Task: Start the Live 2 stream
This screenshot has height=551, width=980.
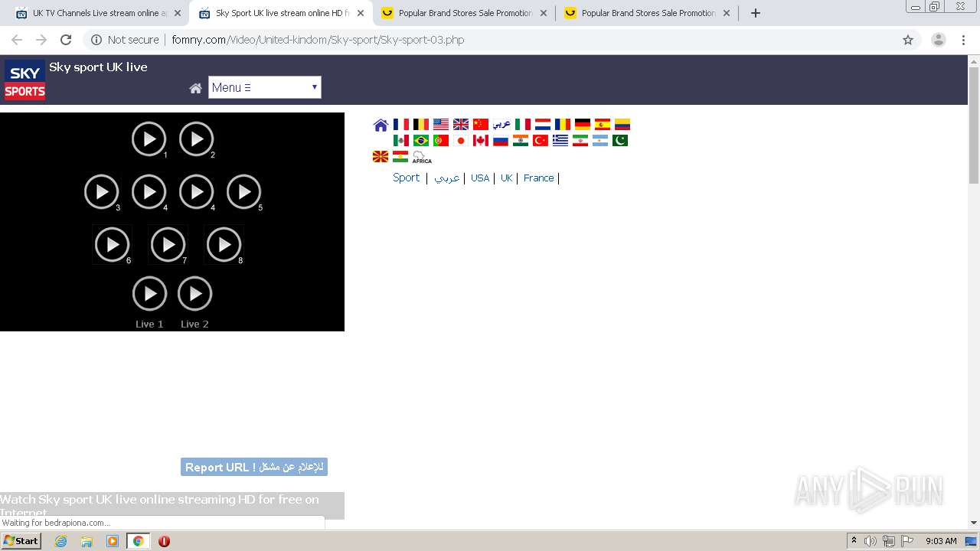Action: (x=194, y=294)
